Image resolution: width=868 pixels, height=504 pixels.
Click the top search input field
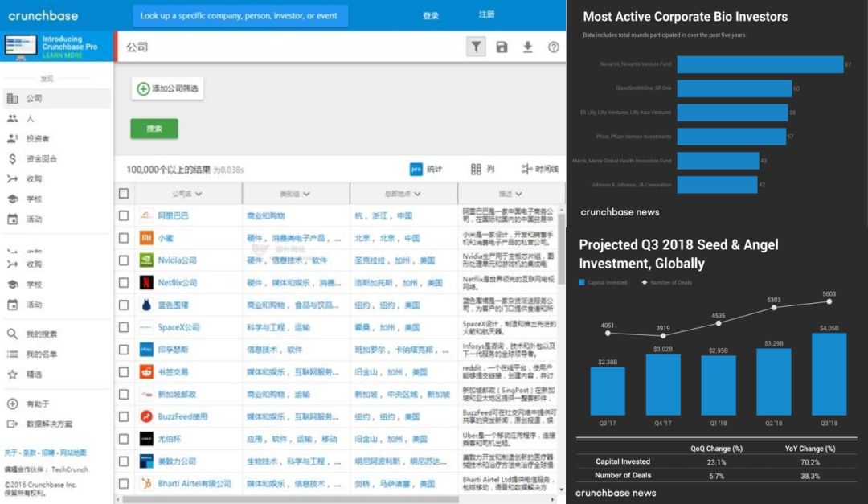coord(240,16)
